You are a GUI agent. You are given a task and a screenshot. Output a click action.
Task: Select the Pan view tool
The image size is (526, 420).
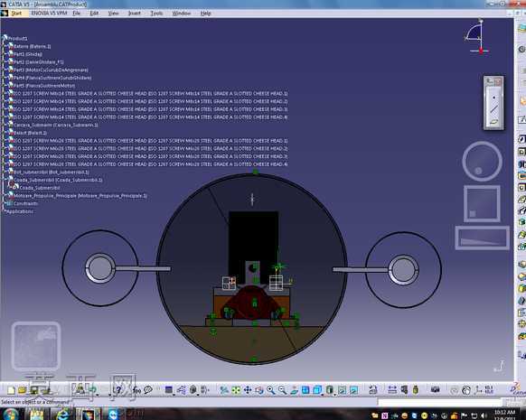click(x=248, y=390)
